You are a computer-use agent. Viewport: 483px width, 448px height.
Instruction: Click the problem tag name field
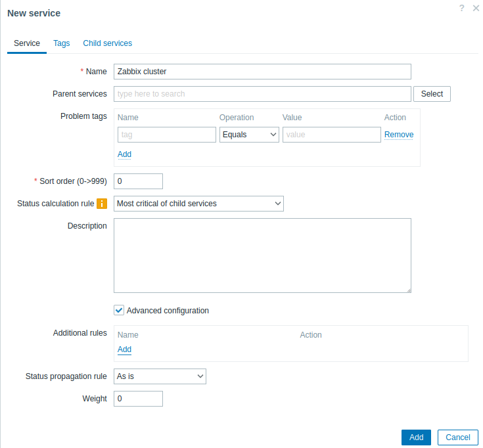point(167,135)
